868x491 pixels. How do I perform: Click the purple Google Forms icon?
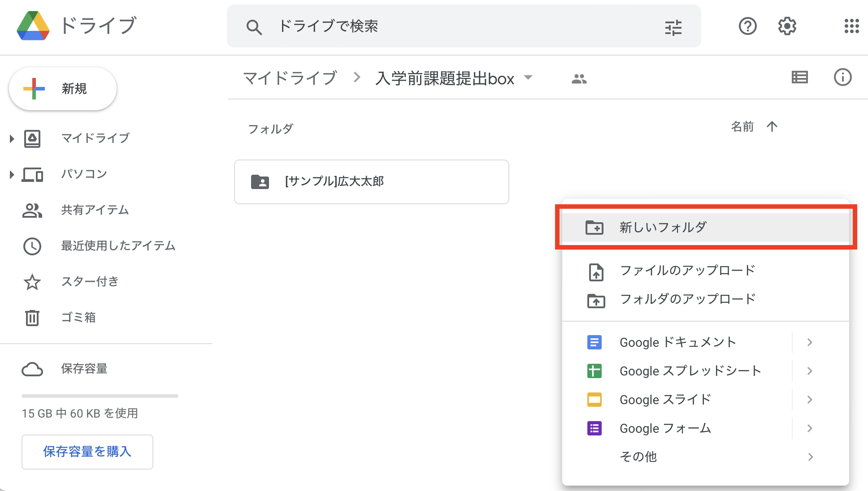(x=595, y=428)
